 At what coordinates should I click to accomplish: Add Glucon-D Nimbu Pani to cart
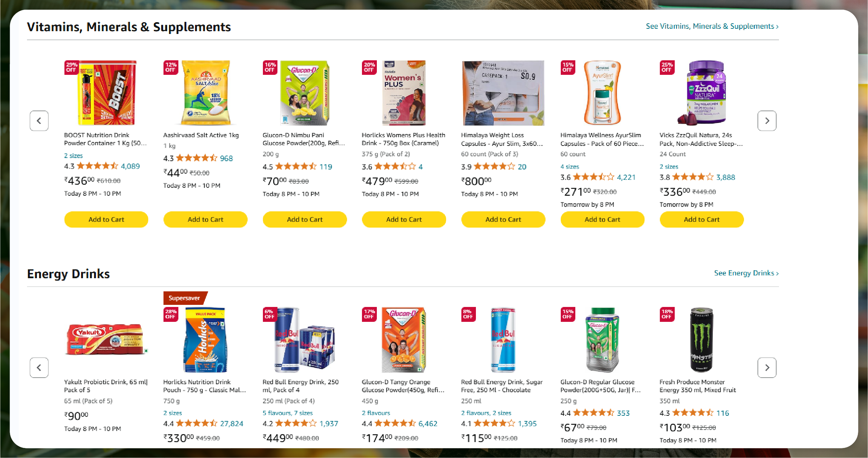pos(304,219)
